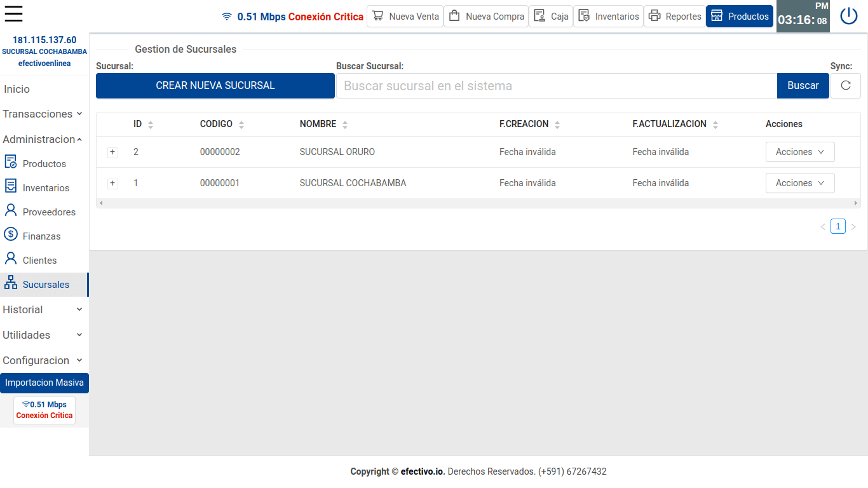Click the IP address 181.115.137.60
The height and width of the screenshot is (488, 868).
[x=44, y=40]
